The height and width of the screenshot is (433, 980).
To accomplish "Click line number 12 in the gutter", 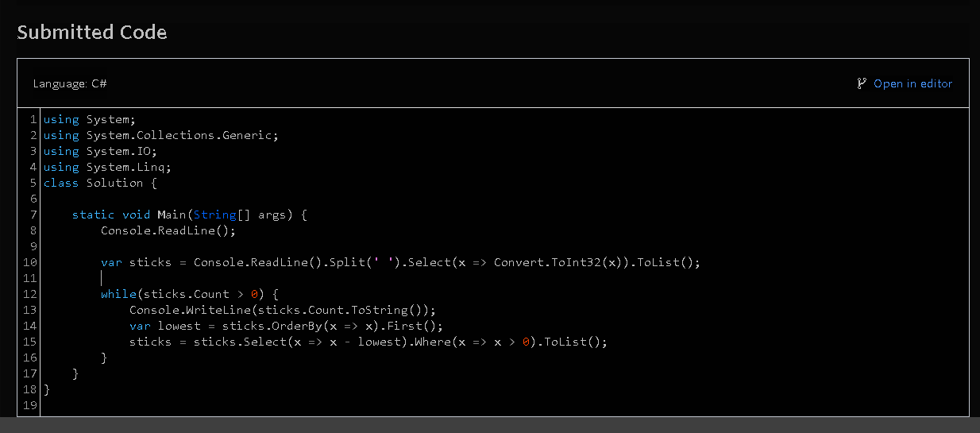I will [x=30, y=294].
